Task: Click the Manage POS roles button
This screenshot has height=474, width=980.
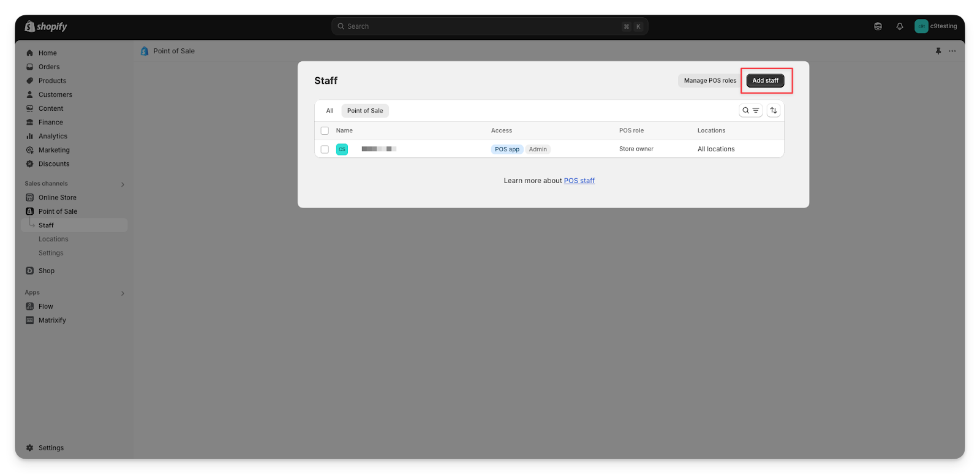Action: tap(709, 81)
